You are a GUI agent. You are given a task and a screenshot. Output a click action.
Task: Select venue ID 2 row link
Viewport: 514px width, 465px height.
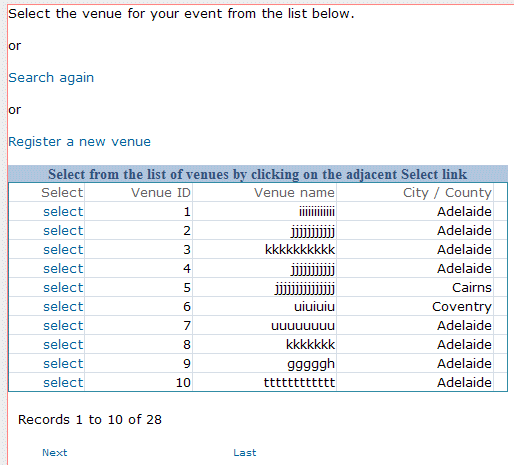pyautogui.click(x=63, y=231)
